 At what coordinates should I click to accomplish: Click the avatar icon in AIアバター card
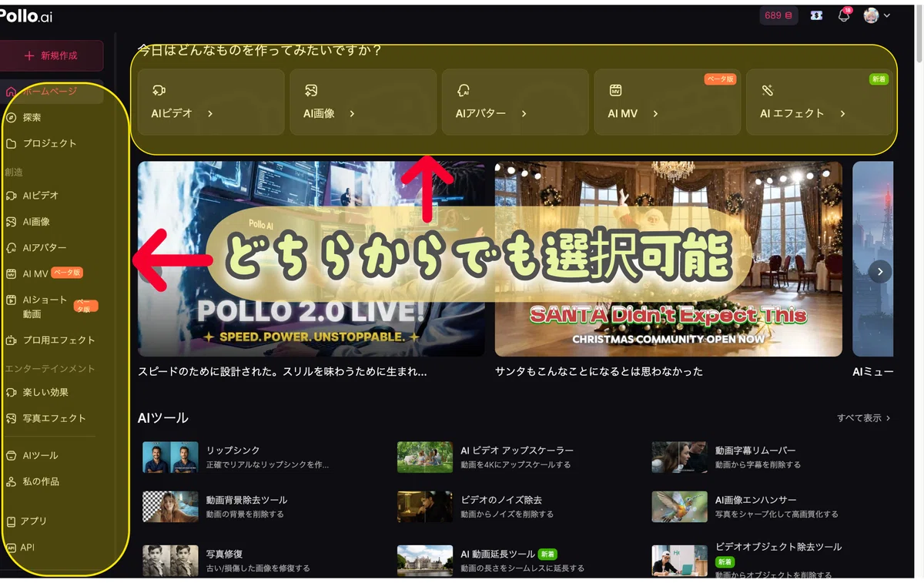(x=463, y=90)
